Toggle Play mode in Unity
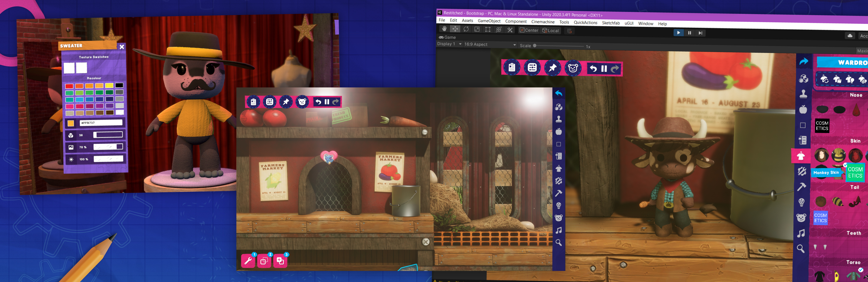The width and height of the screenshot is (868, 282). point(678,33)
